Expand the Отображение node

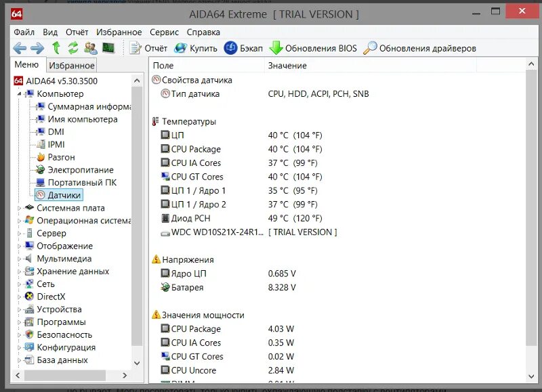(20, 246)
